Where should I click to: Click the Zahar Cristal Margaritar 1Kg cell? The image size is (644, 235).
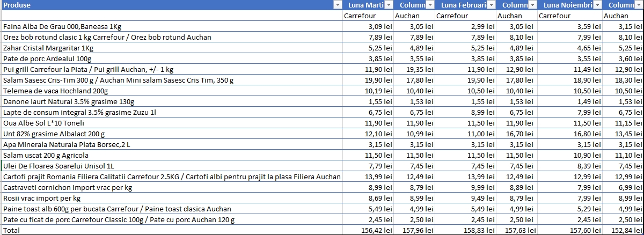pyautogui.click(x=48, y=48)
